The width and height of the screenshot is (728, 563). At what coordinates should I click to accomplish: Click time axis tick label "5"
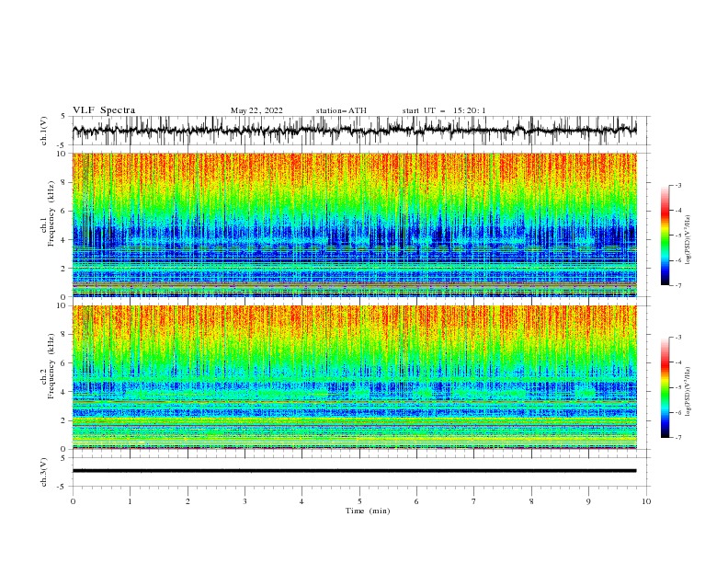pyautogui.click(x=359, y=501)
